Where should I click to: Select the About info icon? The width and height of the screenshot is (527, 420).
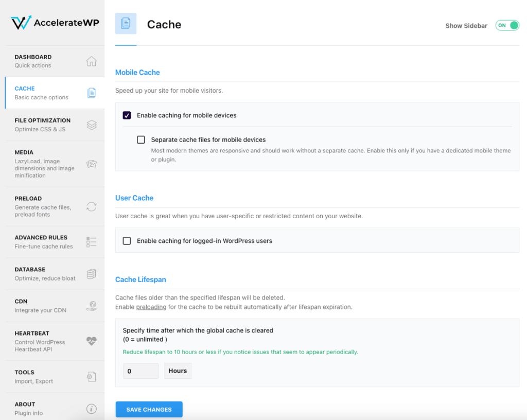(x=92, y=408)
